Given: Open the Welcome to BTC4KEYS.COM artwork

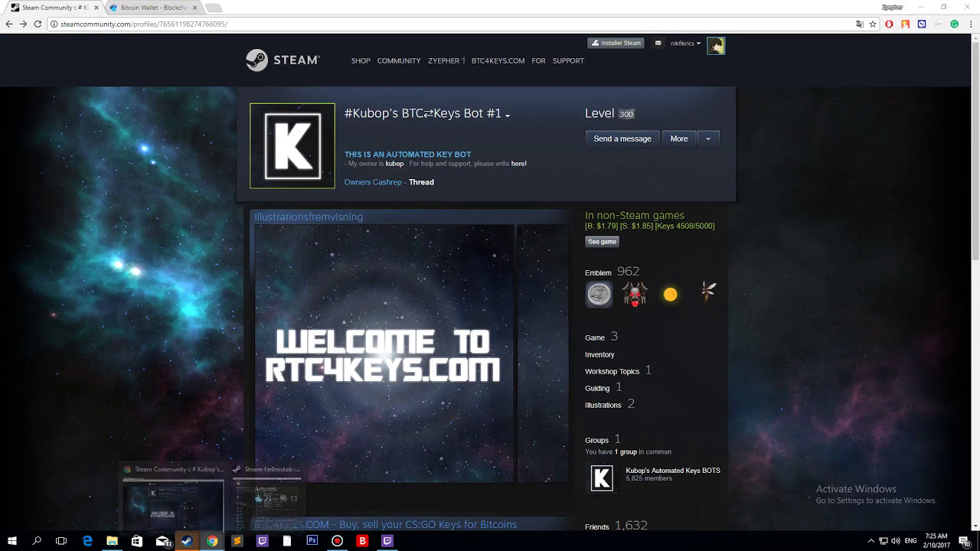Looking at the screenshot, I should (384, 354).
